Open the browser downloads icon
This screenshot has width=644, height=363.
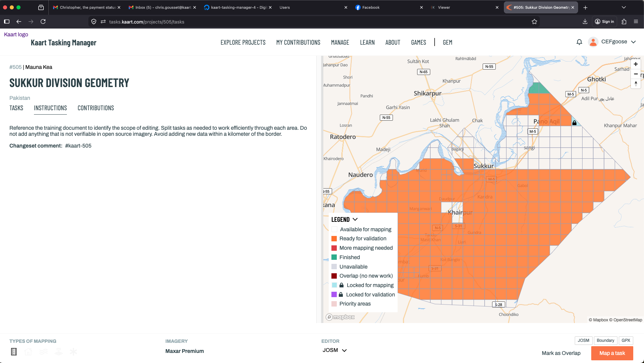coord(585,22)
